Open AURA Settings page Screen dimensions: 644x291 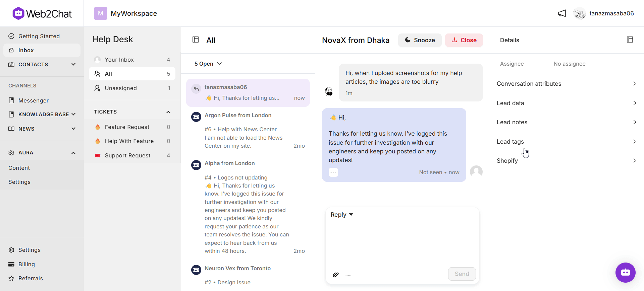point(19,182)
